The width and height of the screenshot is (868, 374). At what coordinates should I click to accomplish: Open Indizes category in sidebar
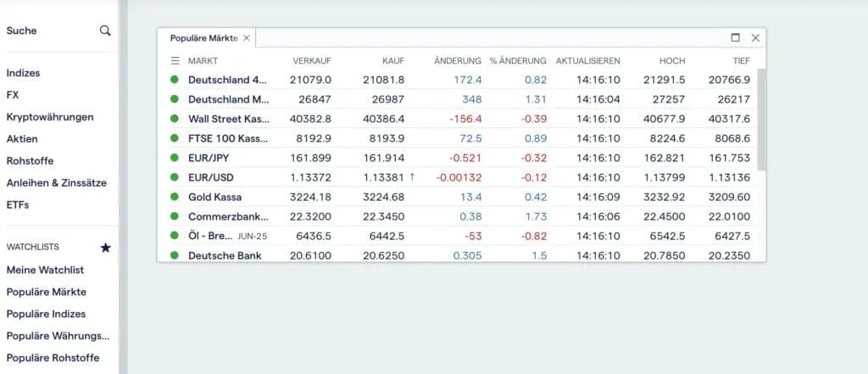(x=24, y=73)
